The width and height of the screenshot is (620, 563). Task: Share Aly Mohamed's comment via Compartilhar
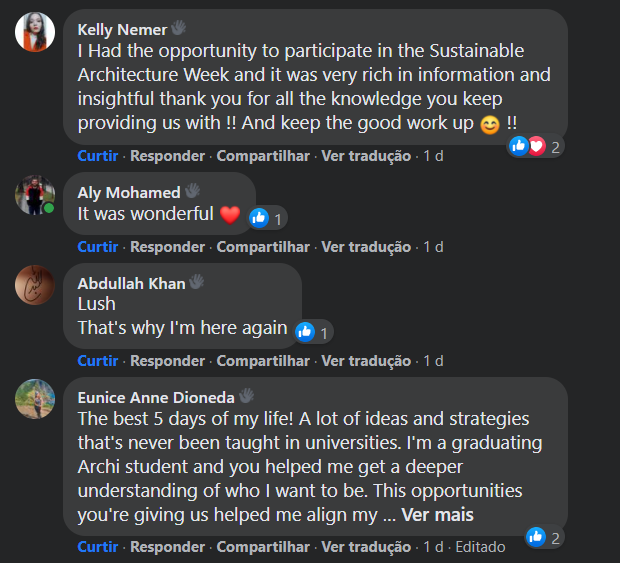click(263, 246)
